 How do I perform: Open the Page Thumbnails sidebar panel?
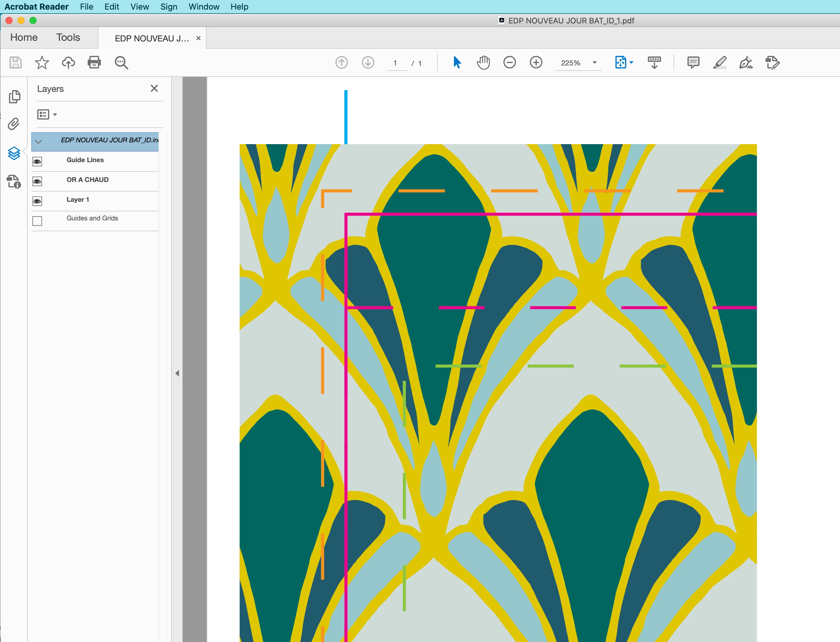[14, 97]
